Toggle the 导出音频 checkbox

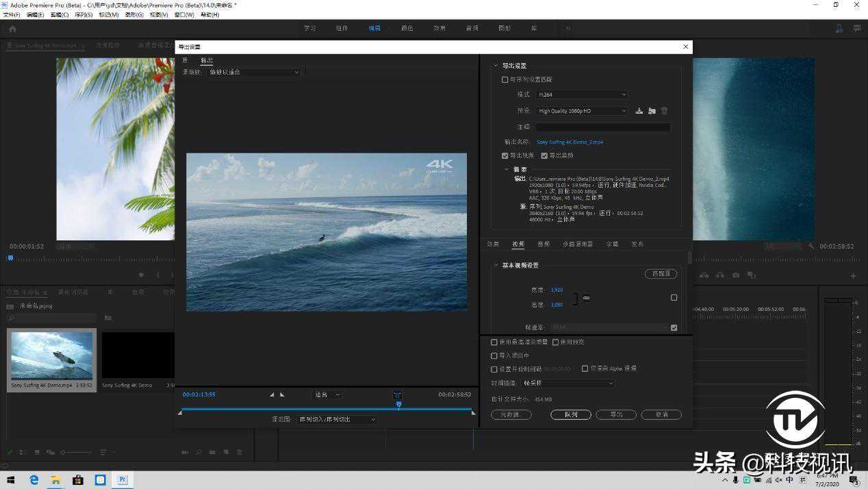544,155
